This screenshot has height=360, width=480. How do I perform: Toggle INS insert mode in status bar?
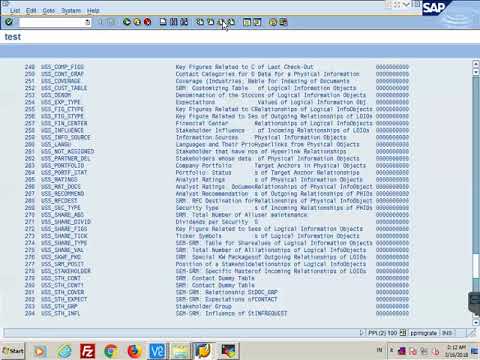[447, 333]
